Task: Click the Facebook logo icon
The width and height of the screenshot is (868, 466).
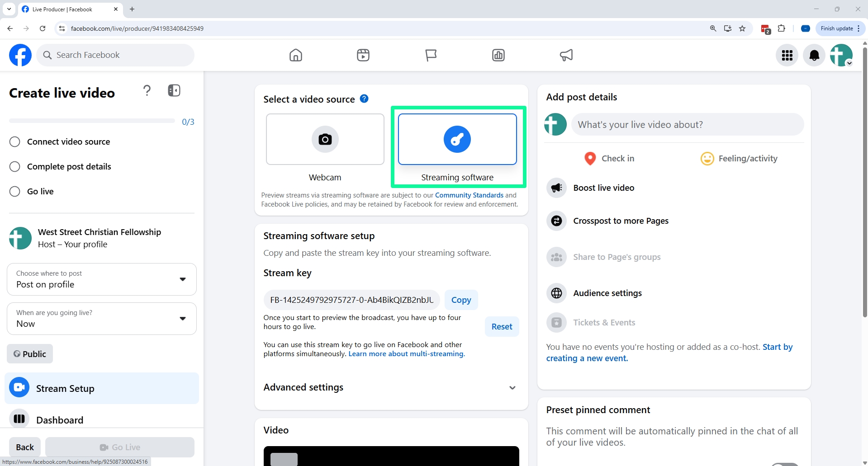Action: (20, 55)
